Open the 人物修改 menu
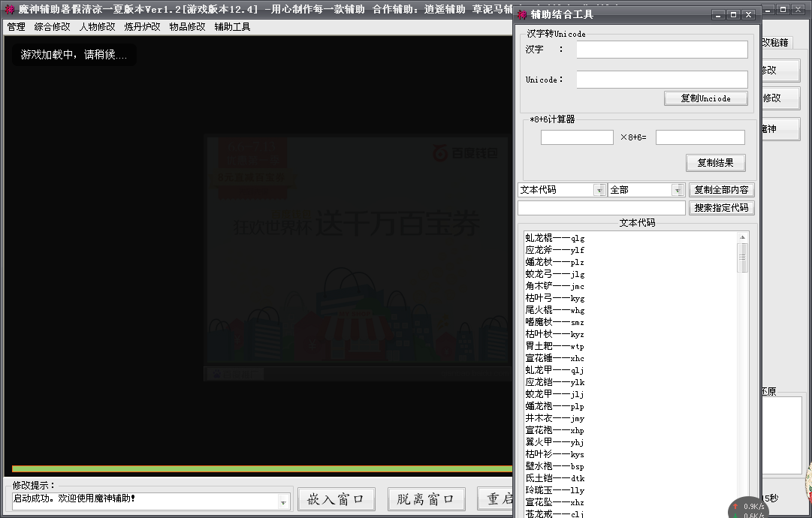Screen dimensions: 812x518 point(98,26)
